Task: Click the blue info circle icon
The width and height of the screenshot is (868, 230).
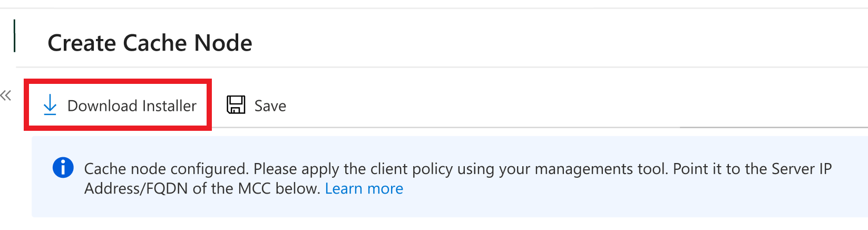Action: click(x=63, y=168)
